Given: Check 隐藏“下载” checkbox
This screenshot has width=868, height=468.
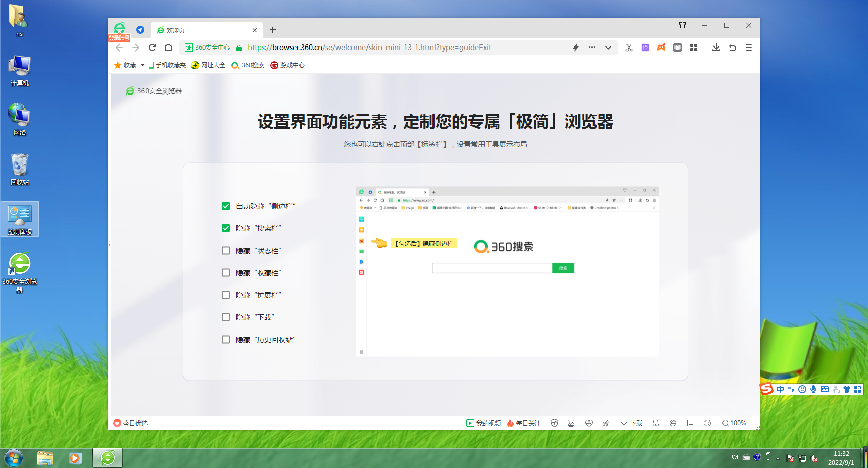Looking at the screenshot, I should click(226, 317).
